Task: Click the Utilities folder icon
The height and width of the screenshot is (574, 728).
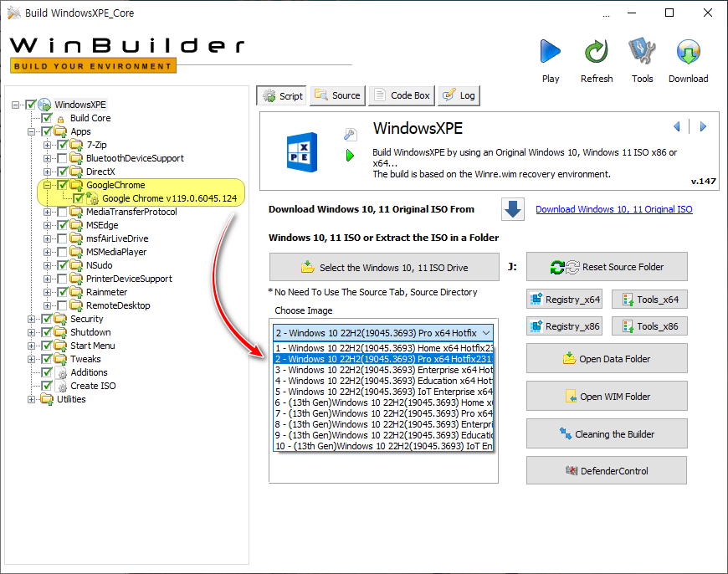Action: pyautogui.click(x=47, y=399)
